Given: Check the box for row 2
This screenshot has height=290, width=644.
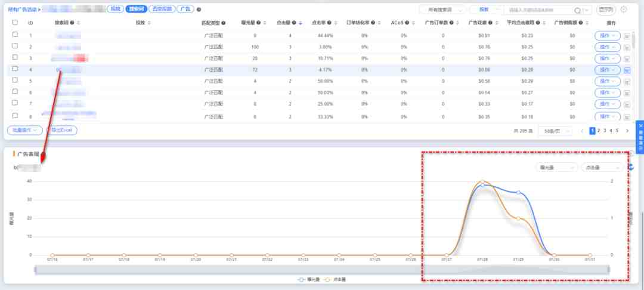Looking at the screenshot, I should coord(15,46).
